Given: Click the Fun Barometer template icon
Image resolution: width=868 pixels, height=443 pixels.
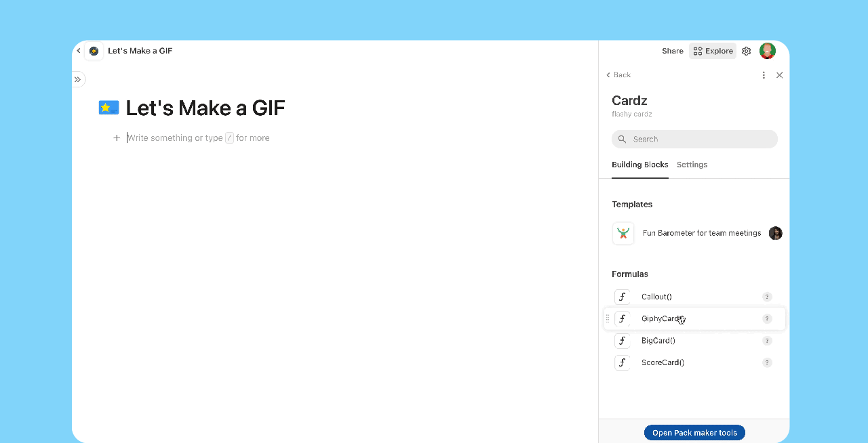Looking at the screenshot, I should [623, 233].
